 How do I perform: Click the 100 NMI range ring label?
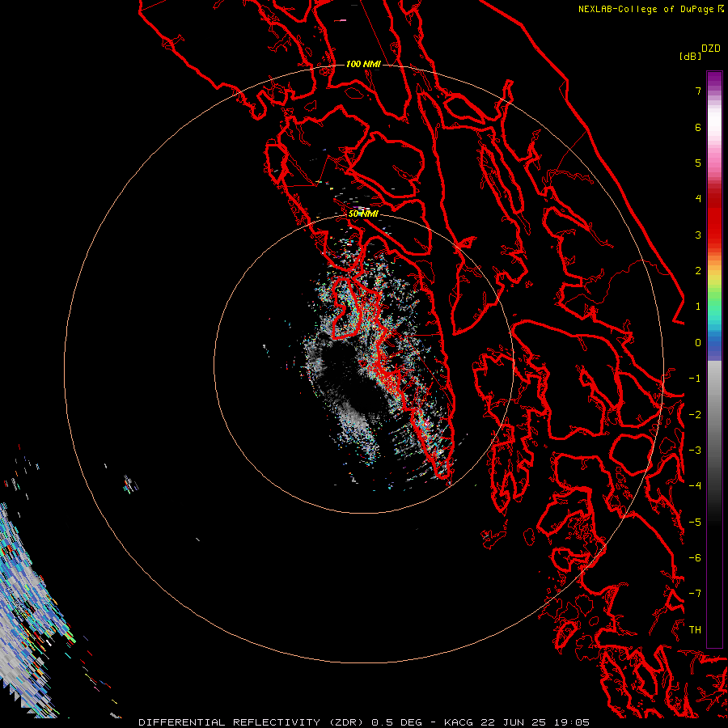[363, 64]
